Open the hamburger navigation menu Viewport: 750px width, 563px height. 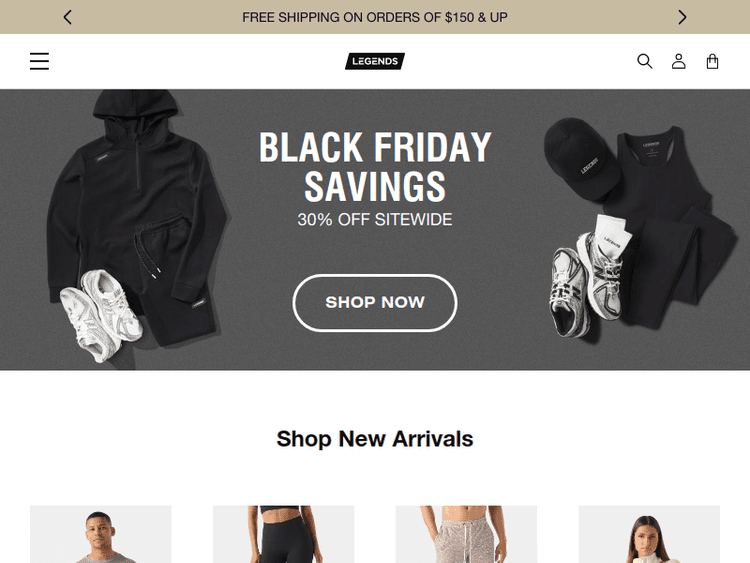(x=39, y=61)
